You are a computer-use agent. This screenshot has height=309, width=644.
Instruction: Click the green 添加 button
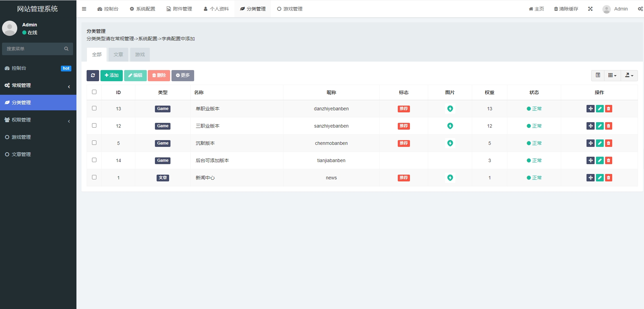point(112,75)
